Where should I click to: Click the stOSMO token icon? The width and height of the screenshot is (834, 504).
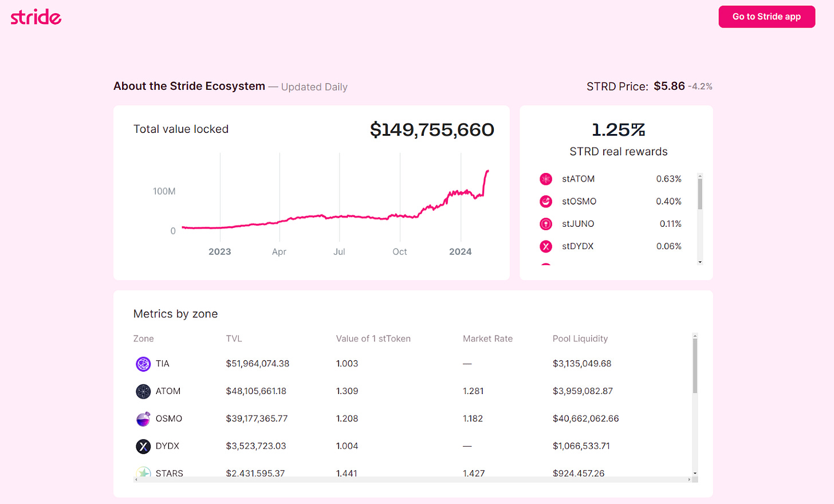[546, 202]
